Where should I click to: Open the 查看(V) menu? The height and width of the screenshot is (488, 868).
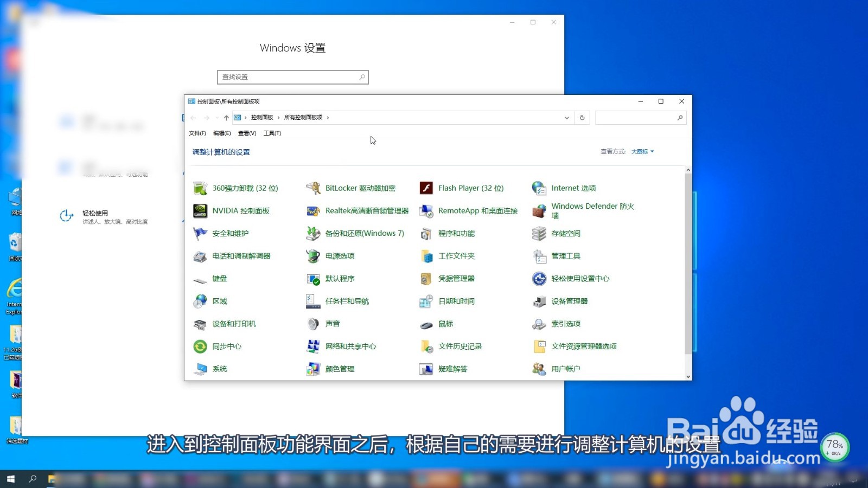[247, 133]
